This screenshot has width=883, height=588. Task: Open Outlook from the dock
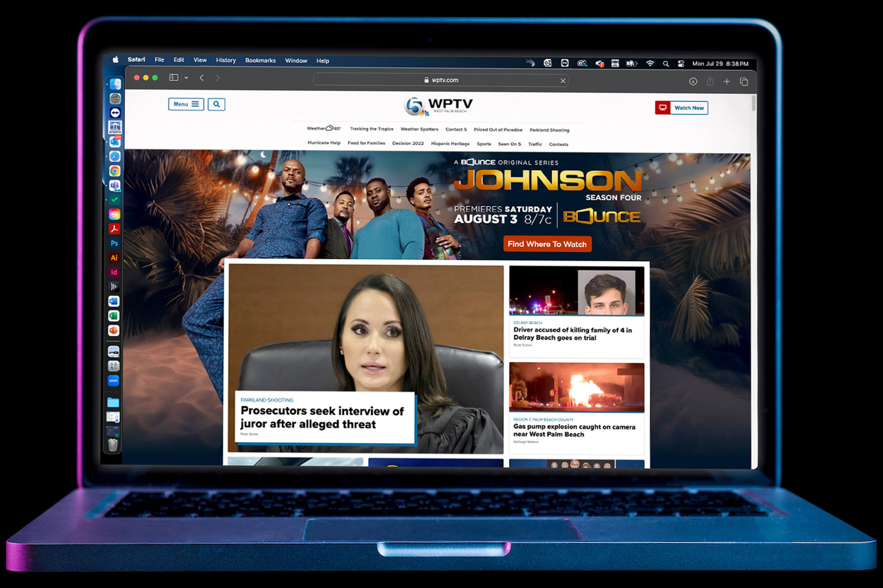115,142
